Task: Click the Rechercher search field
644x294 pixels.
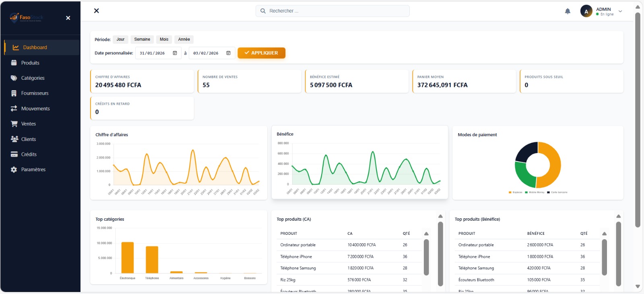Action: [x=332, y=11]
